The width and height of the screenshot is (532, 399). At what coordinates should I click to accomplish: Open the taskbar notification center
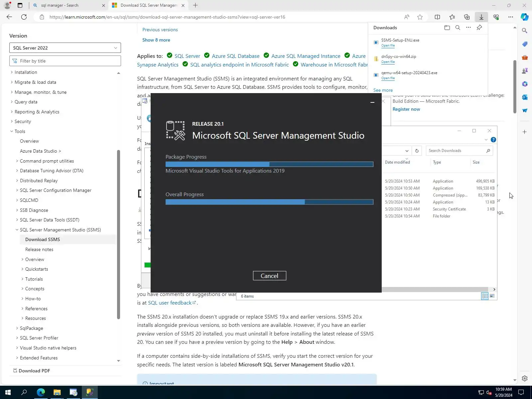(521, 392)
